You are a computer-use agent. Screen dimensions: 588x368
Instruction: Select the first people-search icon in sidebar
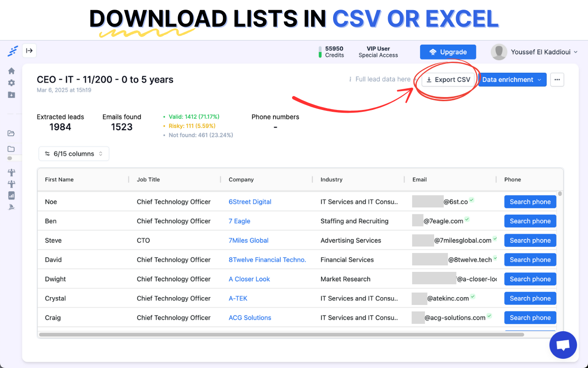(x=11, y=172)
